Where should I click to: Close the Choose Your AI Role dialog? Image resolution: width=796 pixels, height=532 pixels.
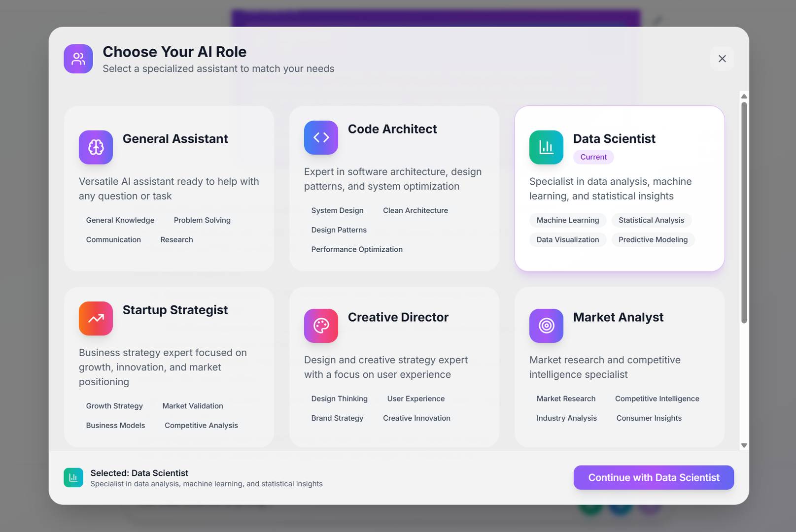coord(722,59)
